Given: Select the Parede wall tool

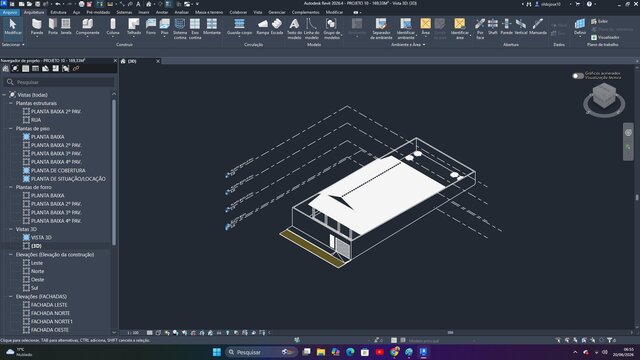Looking at the screenshot, I should [x=37, y=27].
